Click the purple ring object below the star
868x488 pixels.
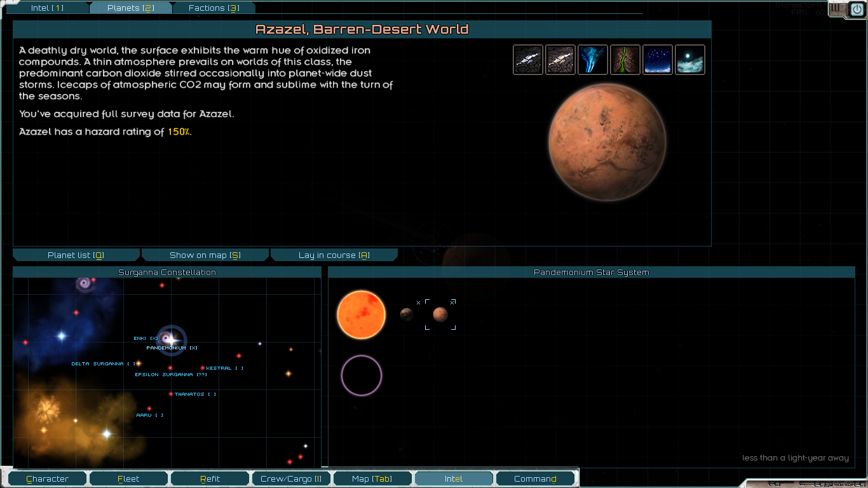pos(361,376)
